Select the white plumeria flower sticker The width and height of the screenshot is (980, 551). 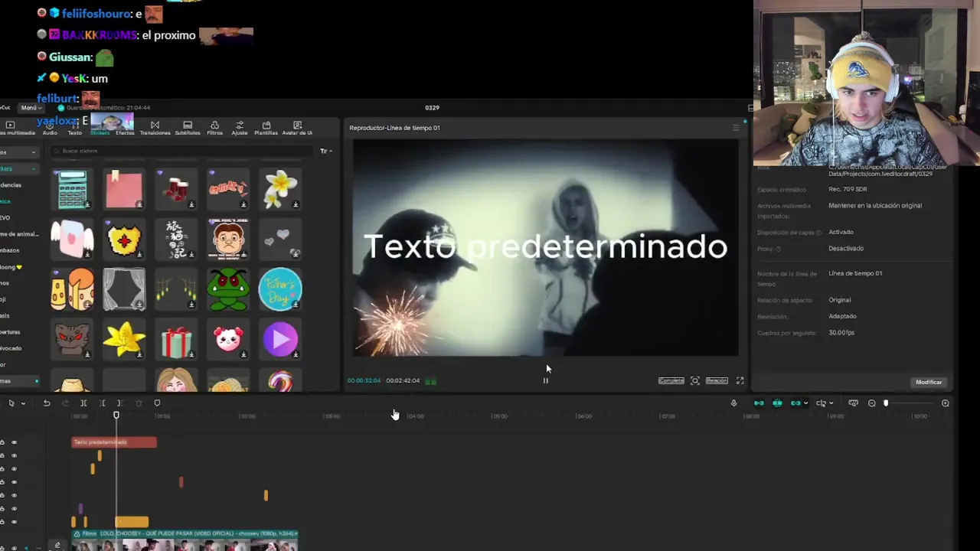tap(280, 188)
